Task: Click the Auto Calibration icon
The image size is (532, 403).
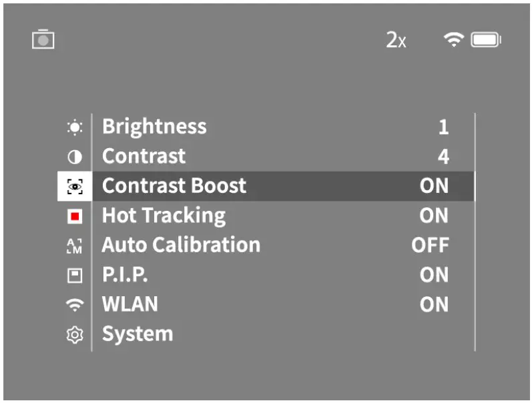Action: 75,246
